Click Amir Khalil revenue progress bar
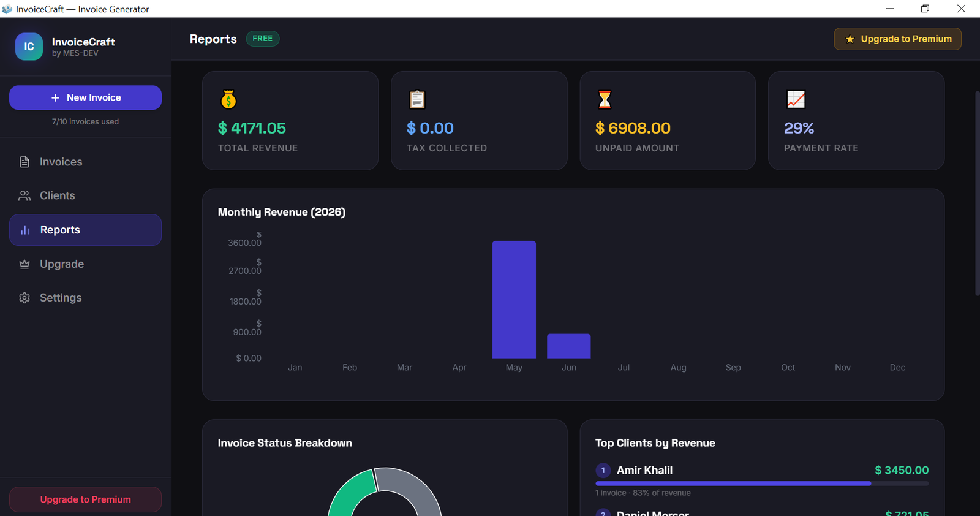This screenshot has width=980, height=516. pos(762,484)
